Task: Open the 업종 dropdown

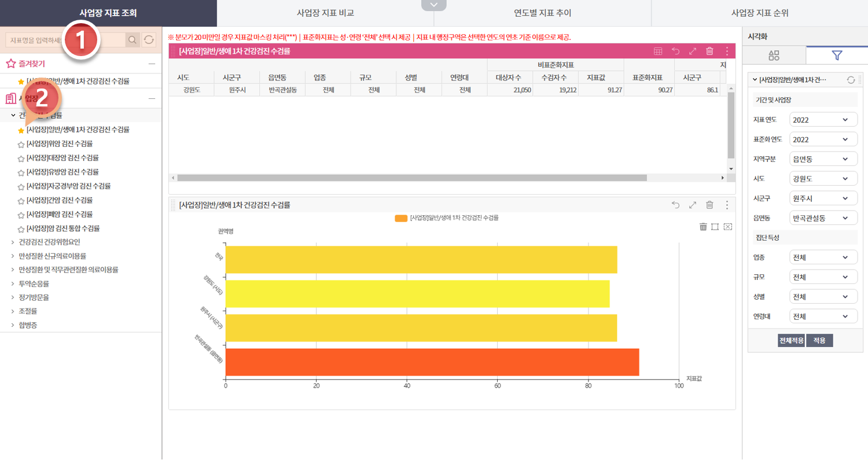Action: tap(823, 257)
